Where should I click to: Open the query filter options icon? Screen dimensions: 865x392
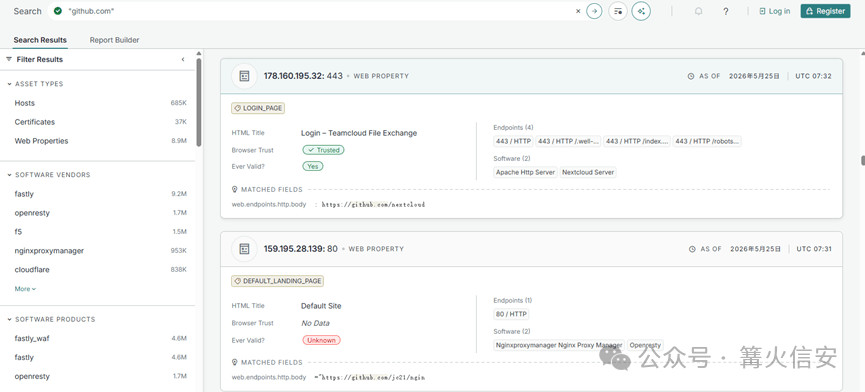tap(618, 11)
